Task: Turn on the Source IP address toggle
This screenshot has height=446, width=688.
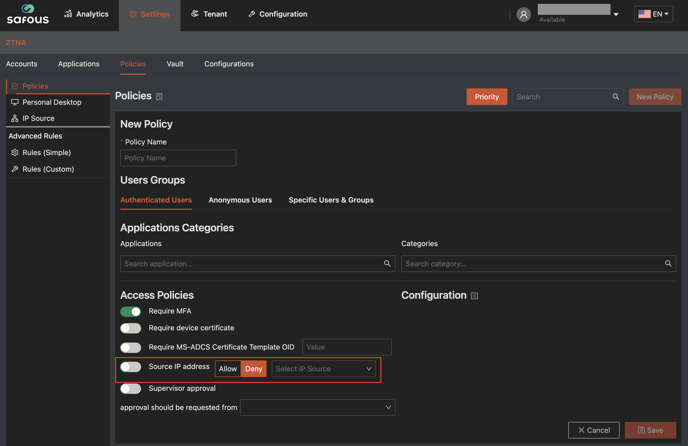Action: click(x=131, y=367)
